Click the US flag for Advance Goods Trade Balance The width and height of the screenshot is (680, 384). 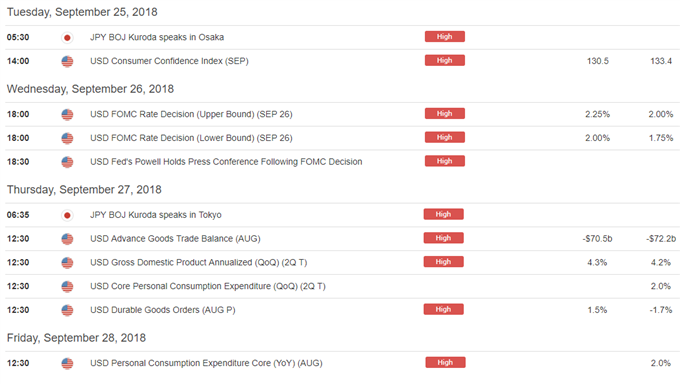coord(67,239)
